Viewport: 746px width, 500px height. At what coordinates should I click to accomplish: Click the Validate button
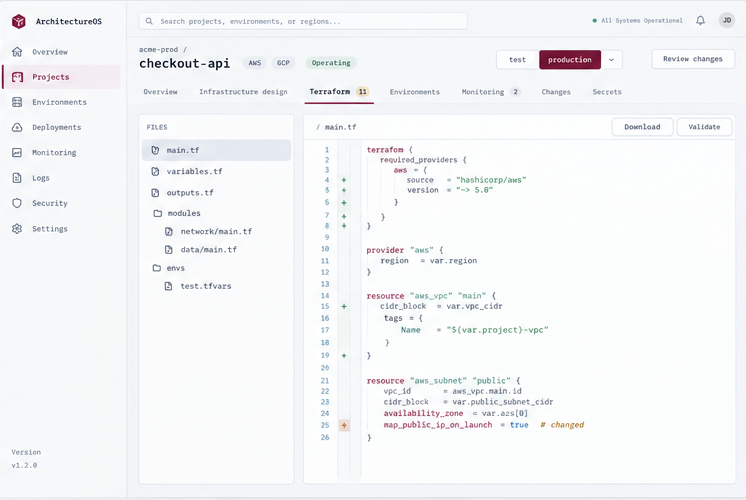704,127
